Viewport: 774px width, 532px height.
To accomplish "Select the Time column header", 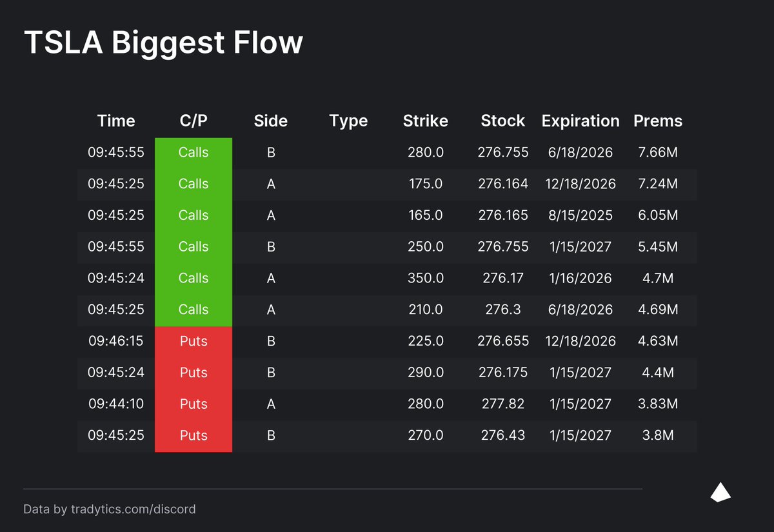I will coord(116,121).
